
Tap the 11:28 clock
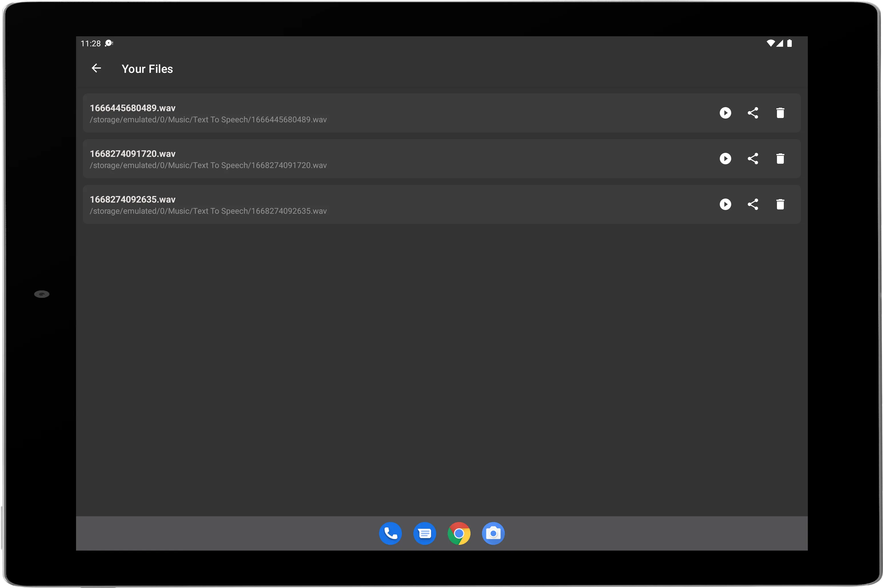tap(90, 43)
